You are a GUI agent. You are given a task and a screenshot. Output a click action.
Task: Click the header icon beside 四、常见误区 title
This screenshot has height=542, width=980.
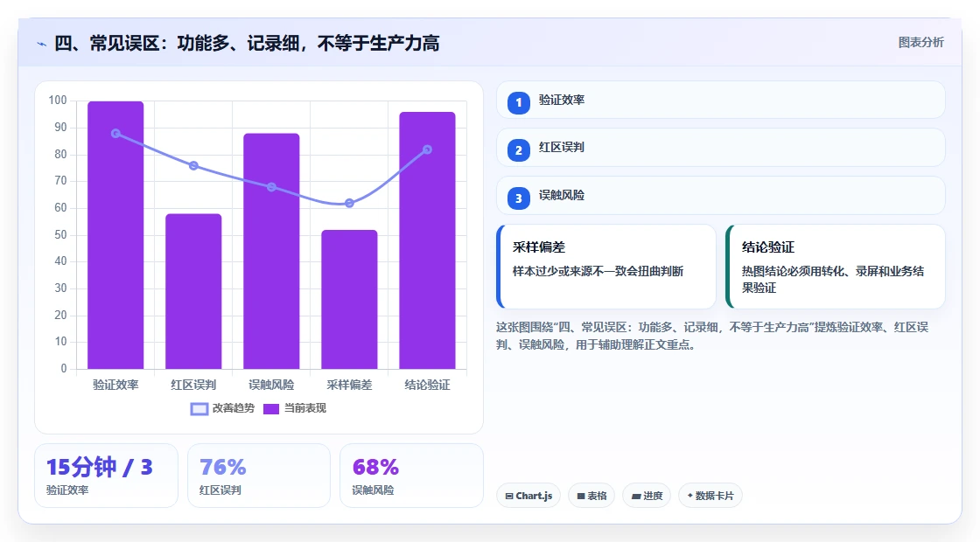(x=41, y=44)
